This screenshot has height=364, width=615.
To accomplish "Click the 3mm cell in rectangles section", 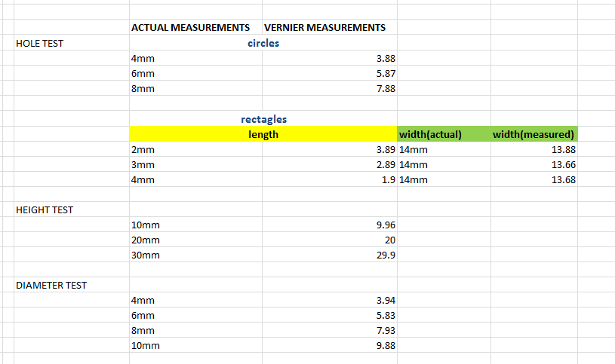I will pos(195,164).
